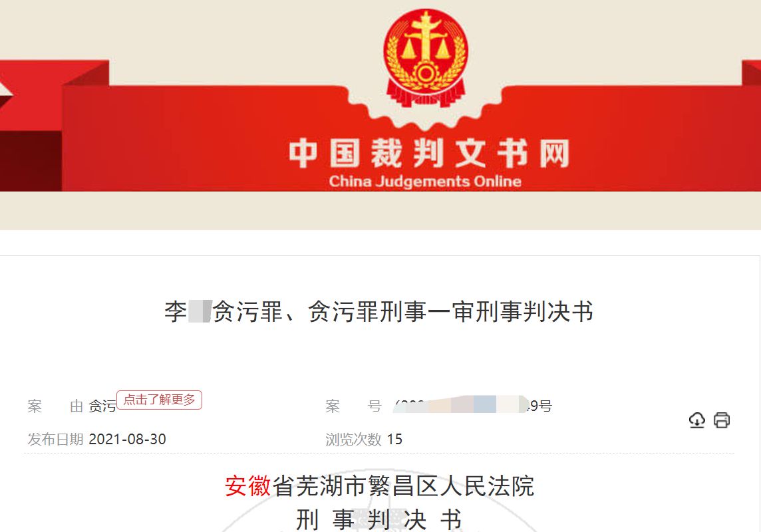Image resolution: width=761 pixels, height=532 pixels.
Task: Click the 案号 field label
Action: point(353,406)
